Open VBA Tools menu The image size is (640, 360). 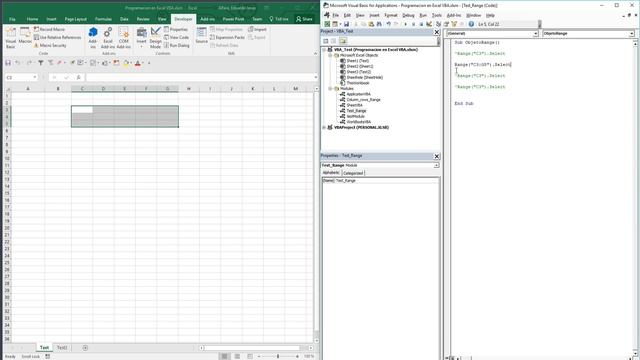(x=437, y=15)
